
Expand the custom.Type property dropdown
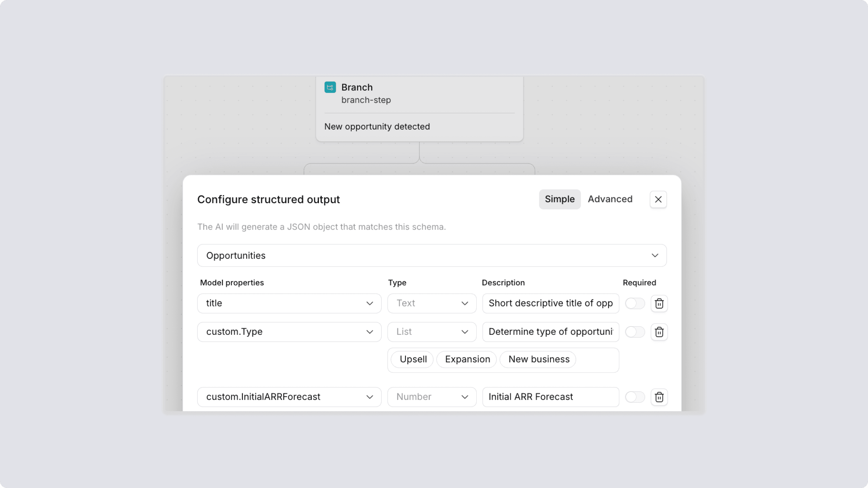(x=289, y=332)
